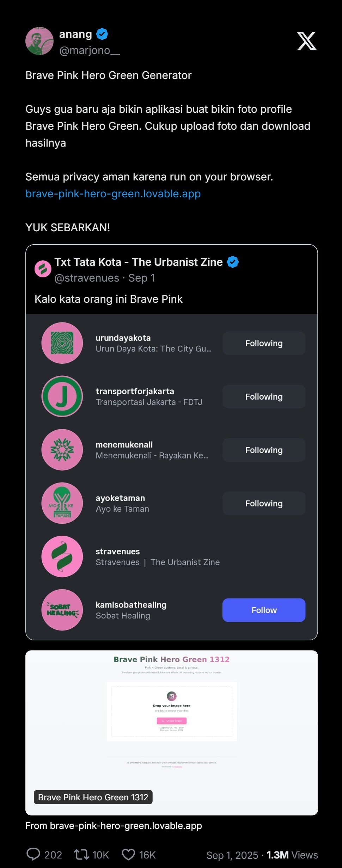The image size is (342, 868).
Task: Click Txt Tata Kota quoted avatar
Action: click(43, 269)
